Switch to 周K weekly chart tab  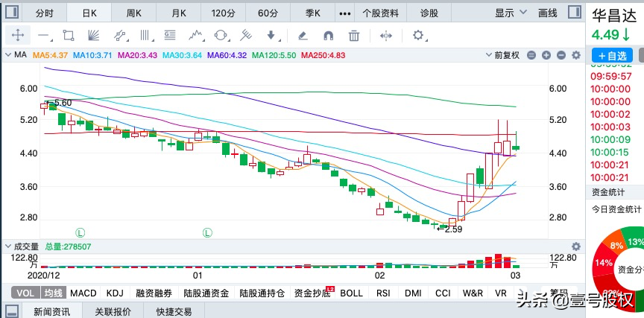134,13
